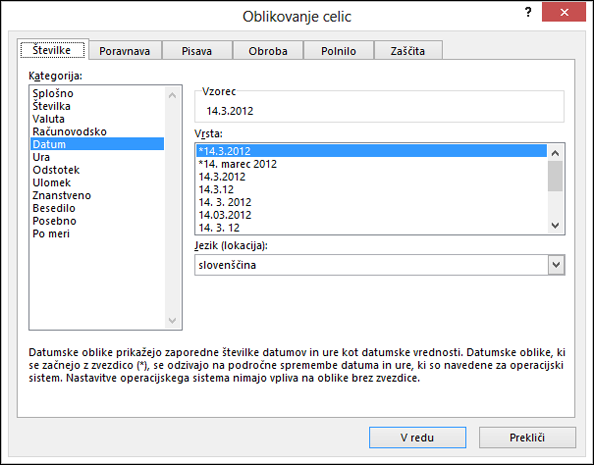Open the Jezik (lokacija) dropdown arrow
The height and width of the screenshot is (465, 594).
556,265
